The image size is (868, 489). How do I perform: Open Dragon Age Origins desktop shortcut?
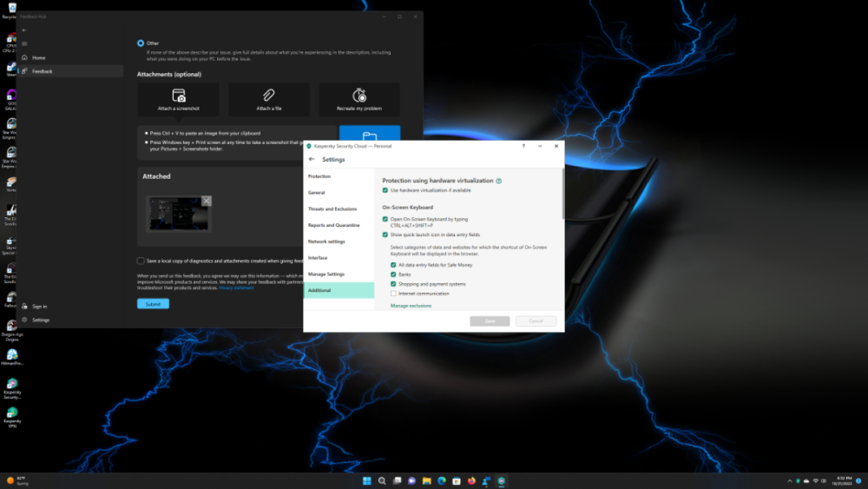click(x=11, y=330)
